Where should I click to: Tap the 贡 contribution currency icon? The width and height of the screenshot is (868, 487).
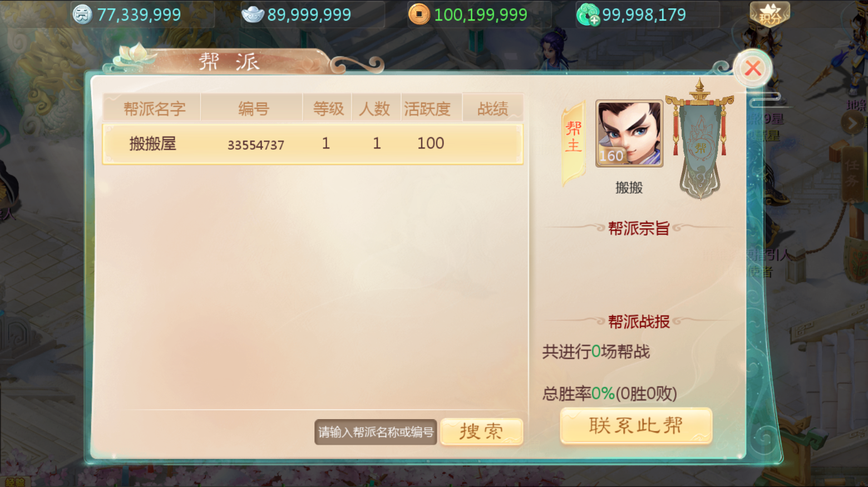[x=82, y=14]
